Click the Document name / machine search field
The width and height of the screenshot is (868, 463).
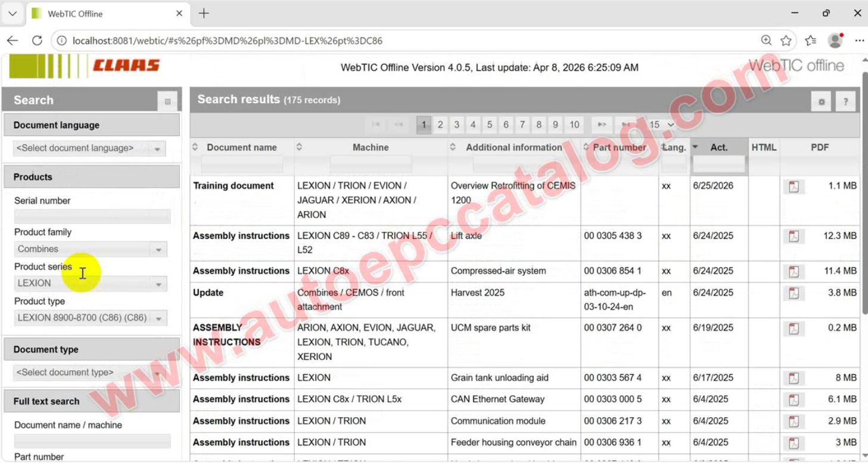pyautogui.click(x=92, y=441)
